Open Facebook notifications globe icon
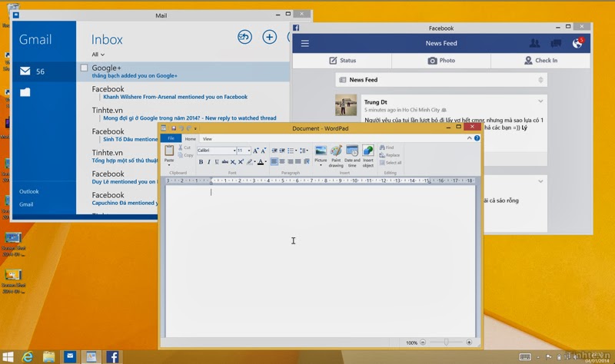The width and height of the screenshot is (615, 364). point(578,43)
